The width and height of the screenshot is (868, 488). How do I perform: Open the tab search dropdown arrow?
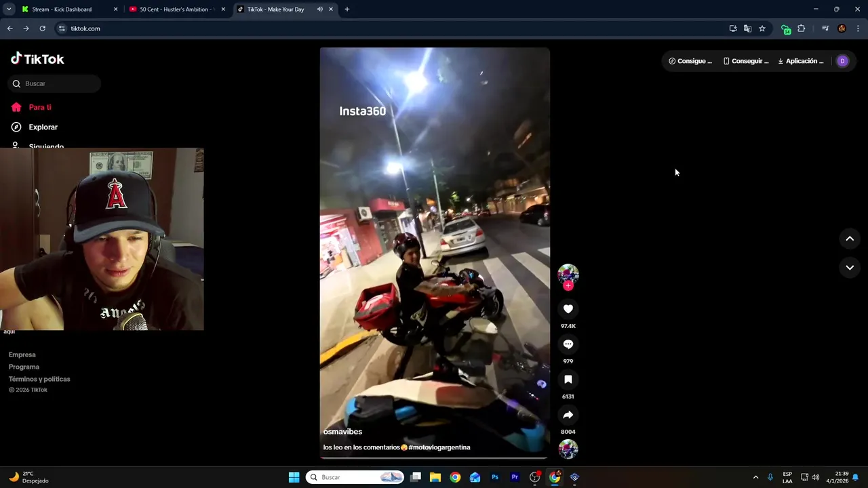click(9, 9)
